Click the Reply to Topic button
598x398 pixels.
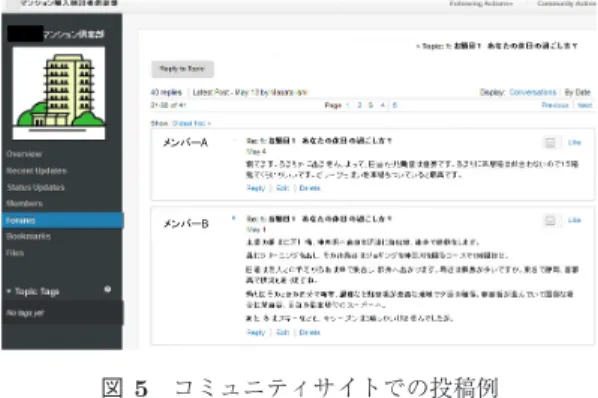(182, 69)
